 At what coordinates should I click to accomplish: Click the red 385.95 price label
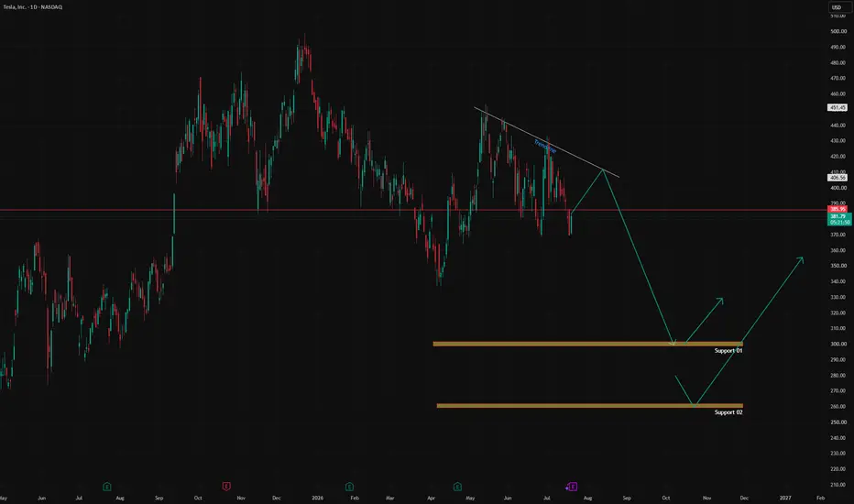tap(838, 209)
